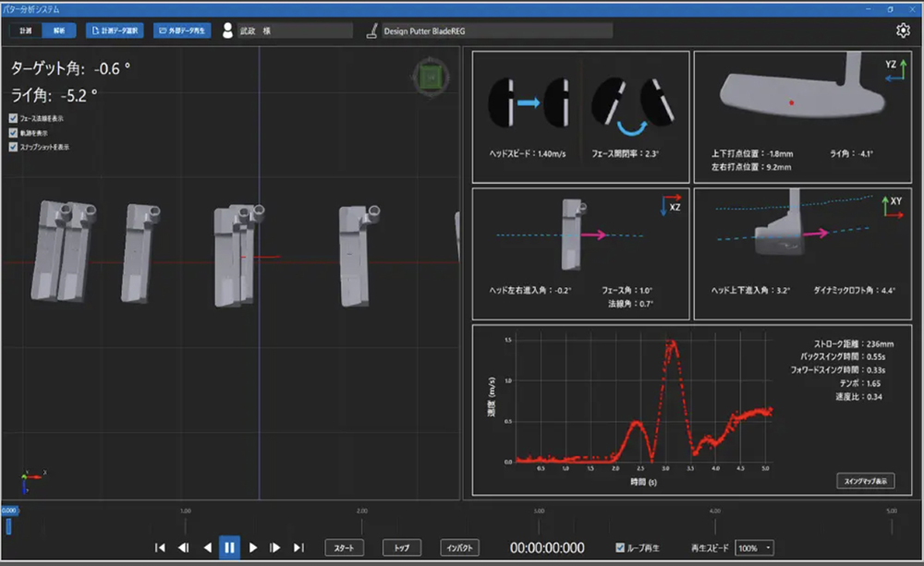
Task: Switch to the 解析 tab
Action: click(x=58, y=30)
